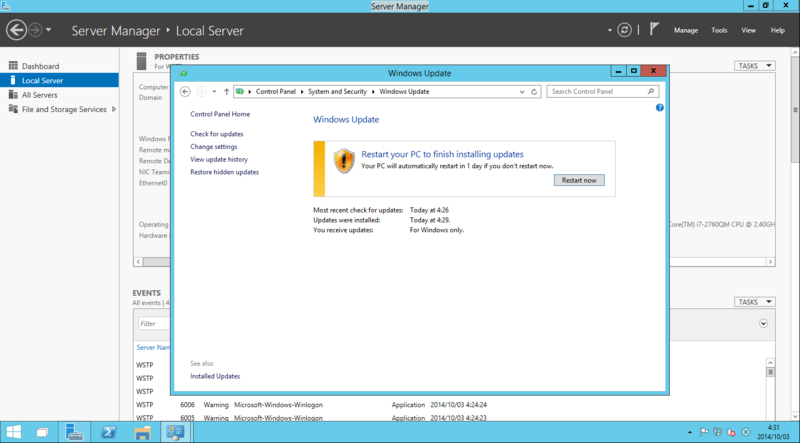
Task: Click the main pane vertical scroll up arrow
Action: click(x=795, y=52)
